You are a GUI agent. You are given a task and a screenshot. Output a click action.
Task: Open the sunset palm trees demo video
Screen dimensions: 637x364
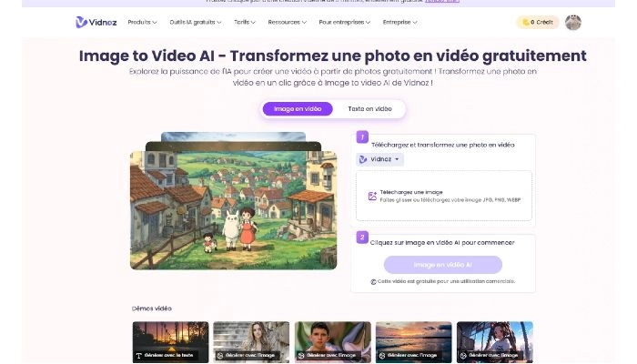(170, 342)
